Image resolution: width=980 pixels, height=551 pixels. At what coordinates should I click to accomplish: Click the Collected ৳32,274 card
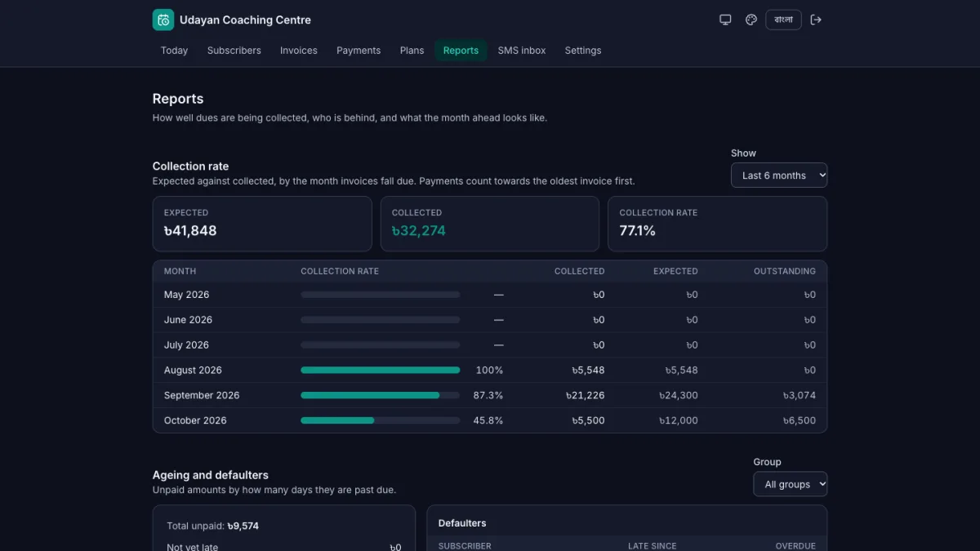click(x=490, y=224)
